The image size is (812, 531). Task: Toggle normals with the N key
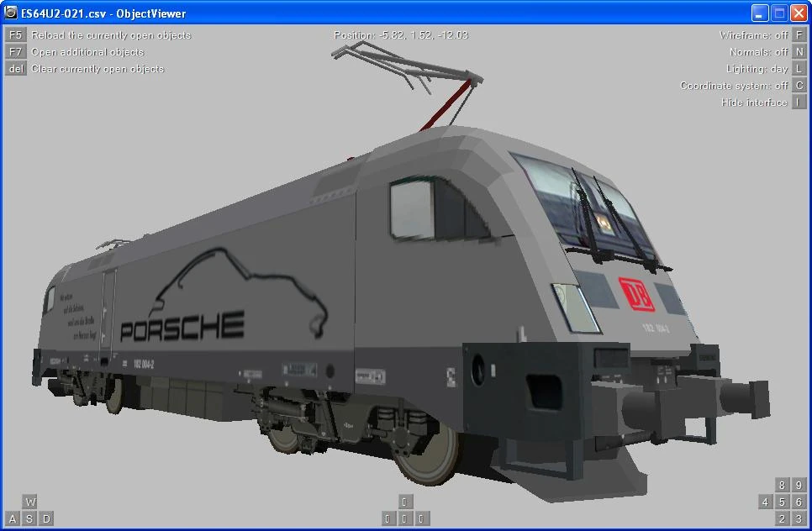click(799, 52)
